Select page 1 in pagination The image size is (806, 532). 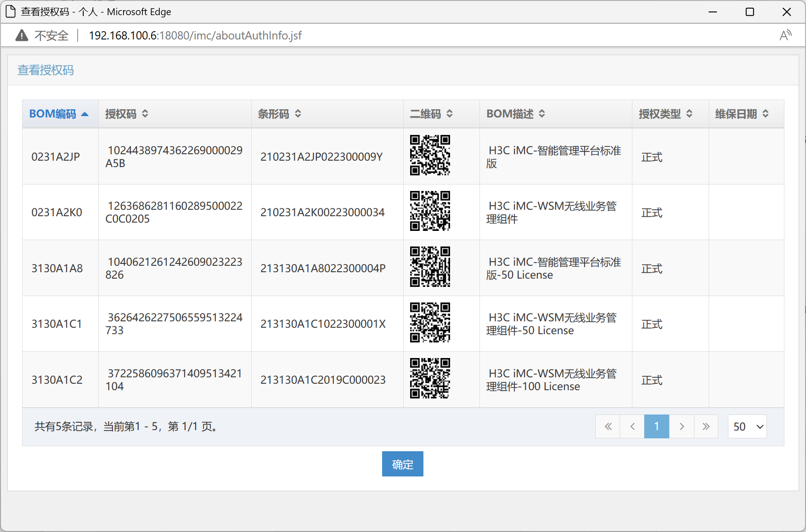click(x=657, y=426)
